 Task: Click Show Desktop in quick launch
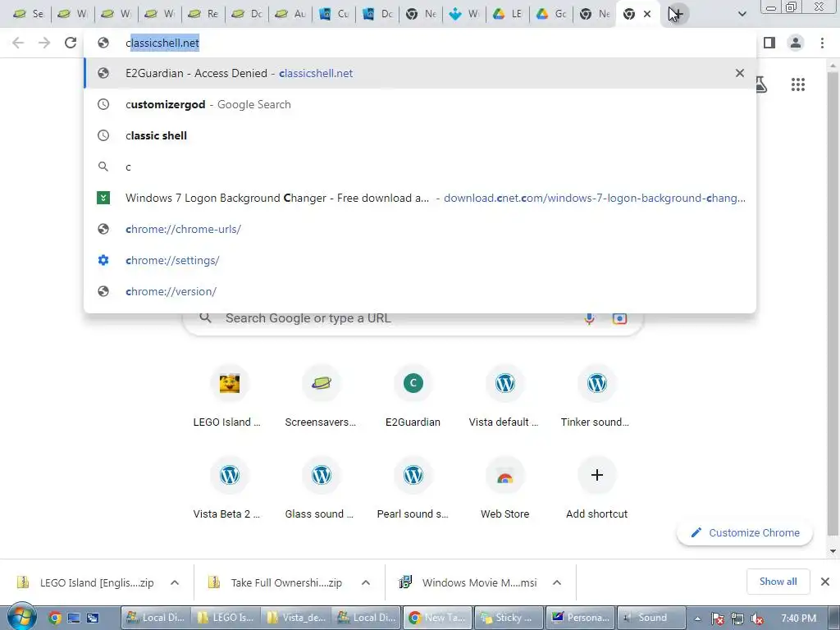click(x=74, y=618)
